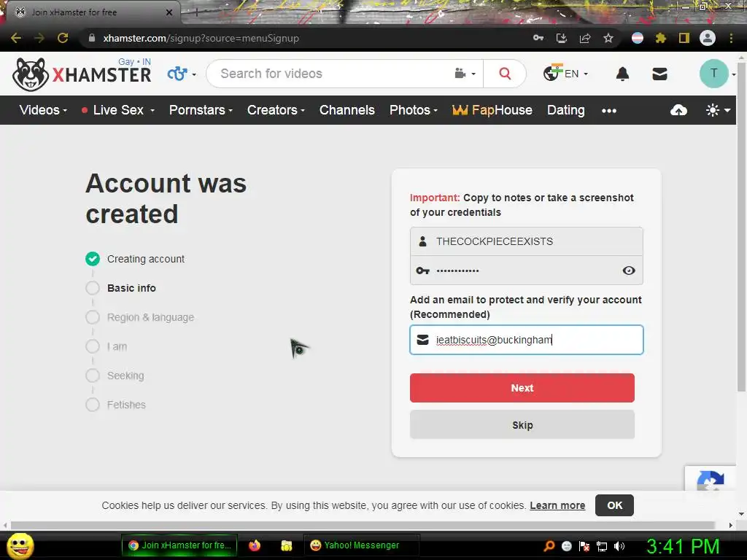The image size is (747, 560).
Task: Open the Dating nav item
Action: coord(565,110)
